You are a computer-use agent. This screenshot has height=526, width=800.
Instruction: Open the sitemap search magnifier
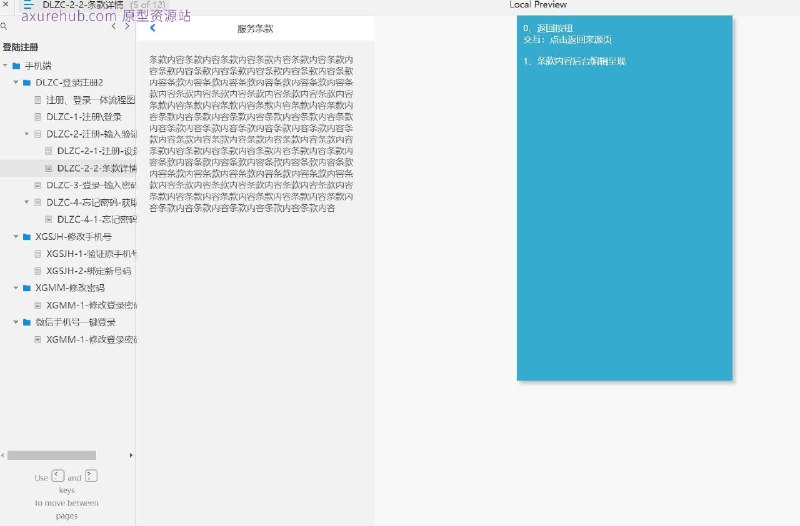(4, 26)
